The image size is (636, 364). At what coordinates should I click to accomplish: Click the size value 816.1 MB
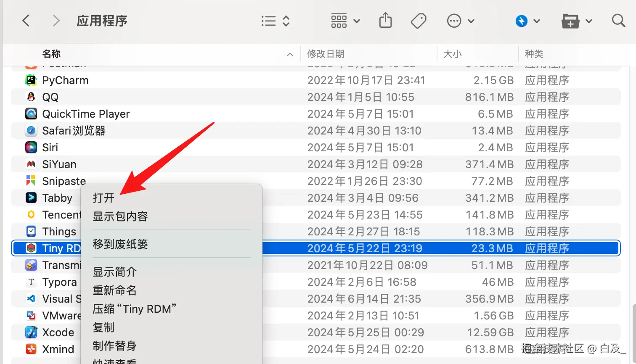point(489,97)
